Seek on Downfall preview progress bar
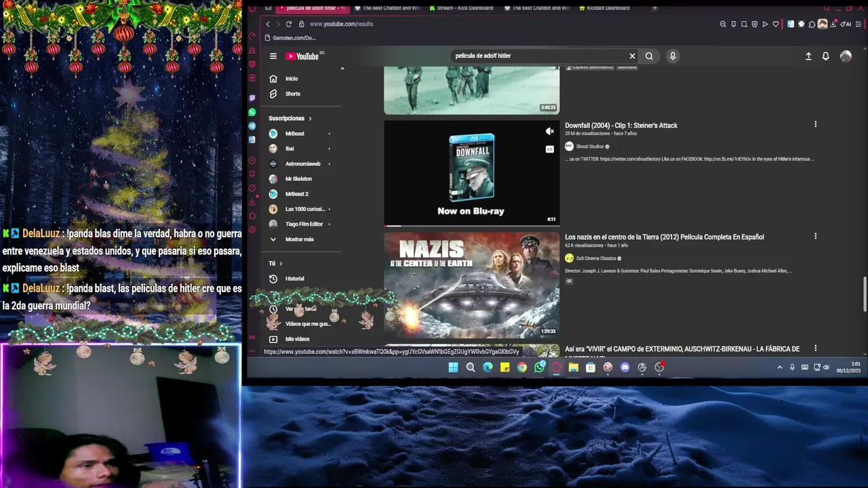 (471, 226)
